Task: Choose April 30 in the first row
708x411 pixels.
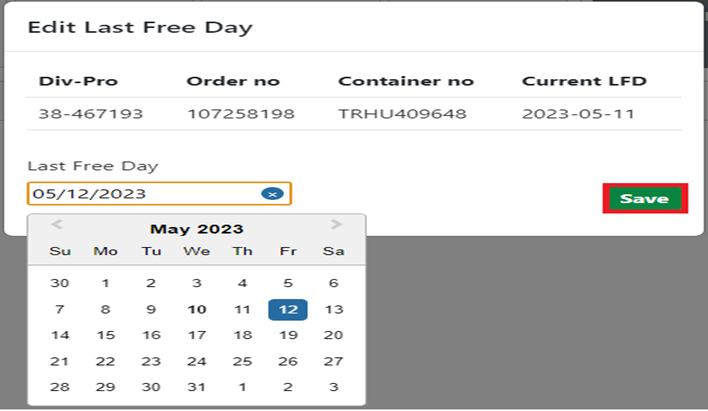Action: click(x=60, y=283)
